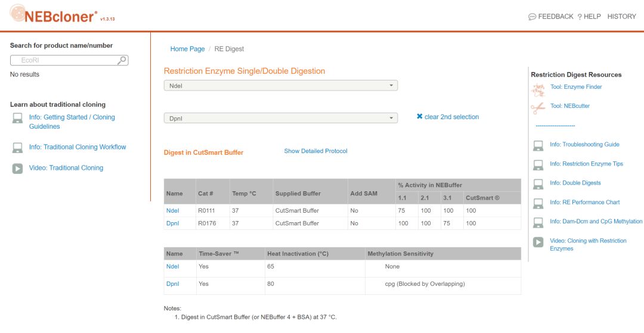Viewport: 644px width, 333px height.
Task: Click note about digesting in CutSmart Buffer
Action: [259, 317]
